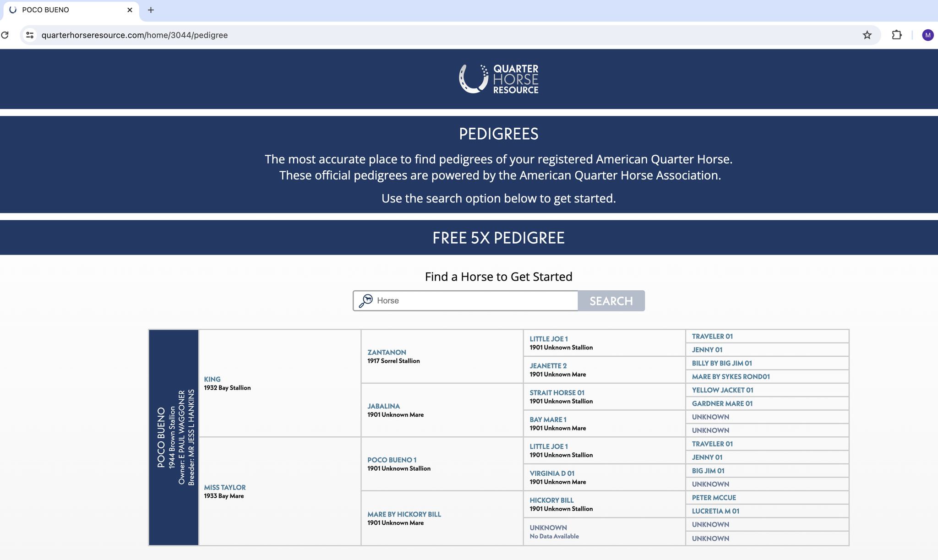
Task: Open the Chrome profile avatar M
Action: pos(928,35)
